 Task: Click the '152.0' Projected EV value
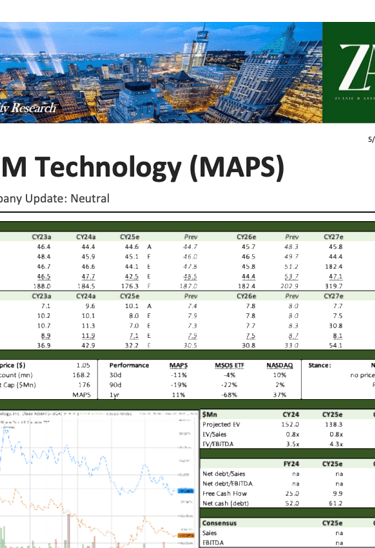(290, 425)
